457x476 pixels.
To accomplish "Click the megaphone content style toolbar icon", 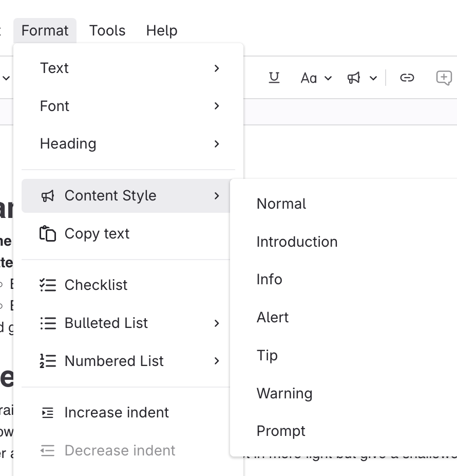I will coord(354,78).
